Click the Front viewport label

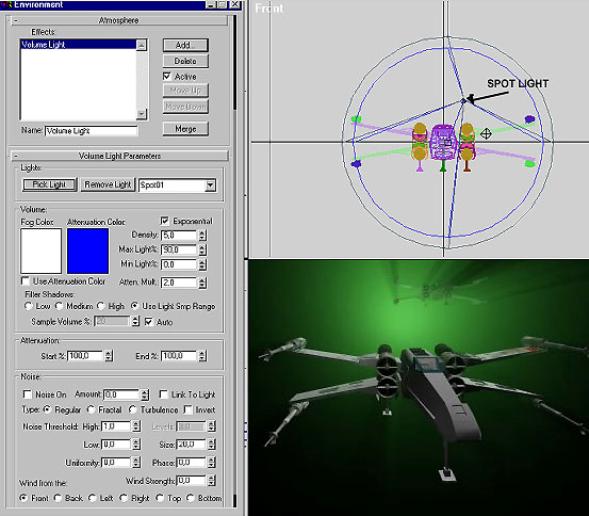pyautogui.click(x=269, y=8)
